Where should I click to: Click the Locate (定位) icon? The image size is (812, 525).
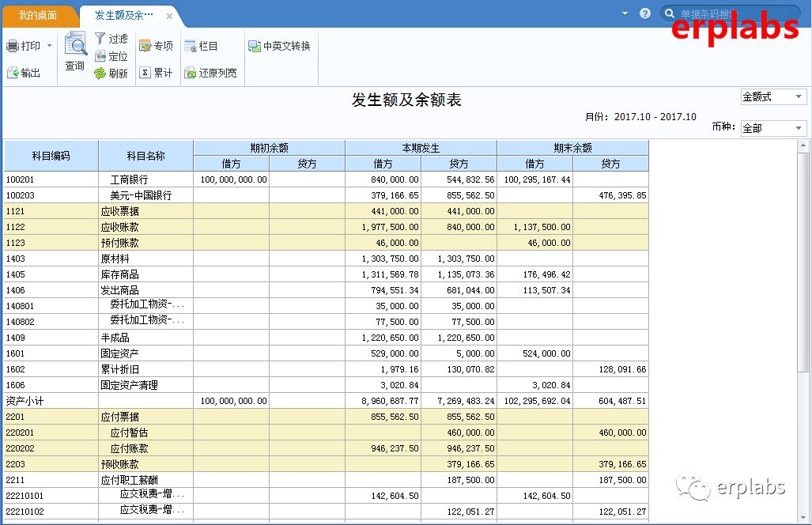[x=100, y=56]
